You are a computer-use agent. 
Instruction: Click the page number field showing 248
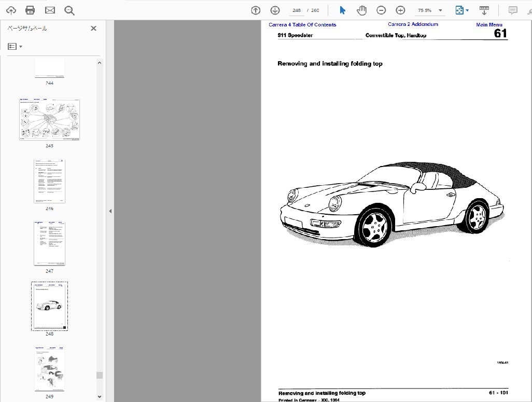297,10
